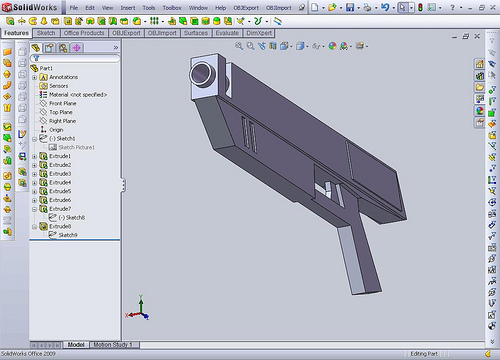This screenshot has height=360, width=500.
Task: Open the DimXpertManager tab icon
Action: [76, 48]
